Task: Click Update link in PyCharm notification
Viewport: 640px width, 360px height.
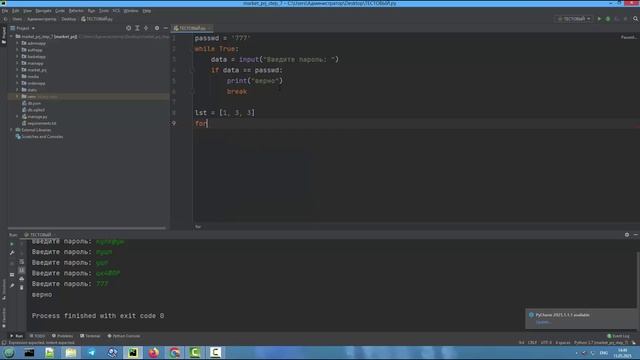Action: click(543, 322)
